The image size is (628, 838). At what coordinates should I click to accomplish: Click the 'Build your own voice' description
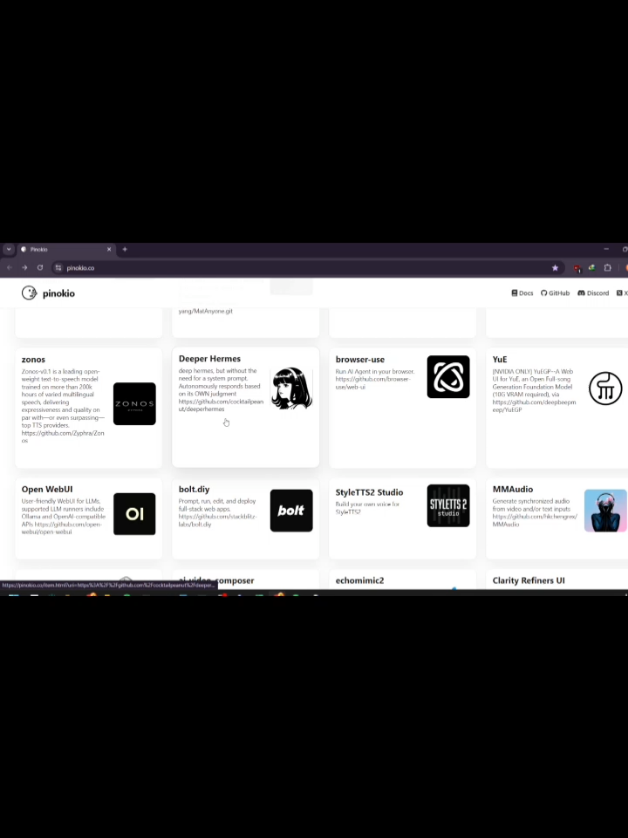point(367,508)
